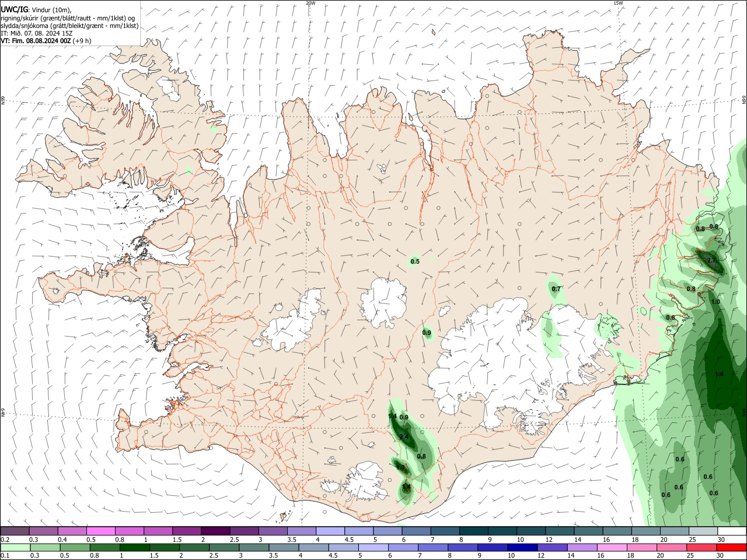The height and width of the screenshot is (560, 747).
Task: Click the 1.3 precipitation value in south Iceland
Action: pyautogui.click(x=400, y=468)
